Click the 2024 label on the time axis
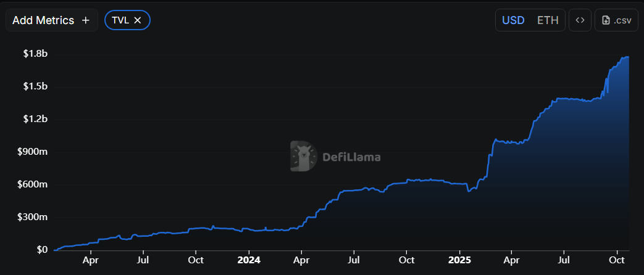This screenshot has width=644, height=275. [x=248, y=261]
